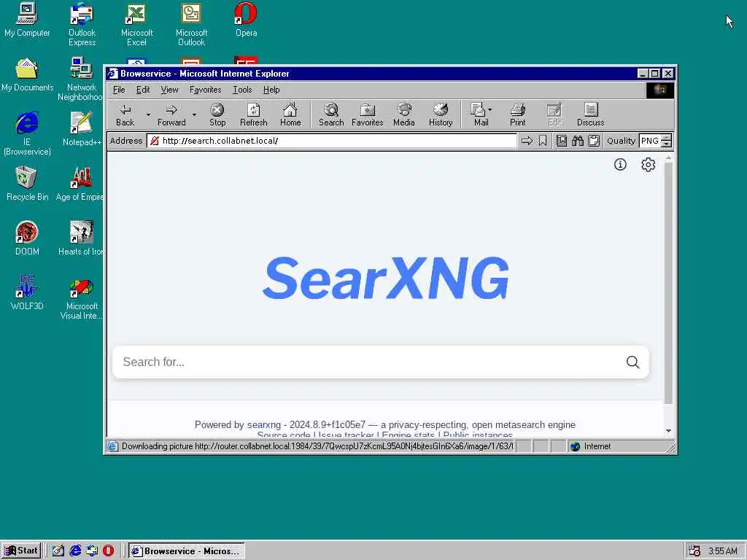Select Hearts of Iron desktop icon
747x560 pixels.
(x=80, y=238)
